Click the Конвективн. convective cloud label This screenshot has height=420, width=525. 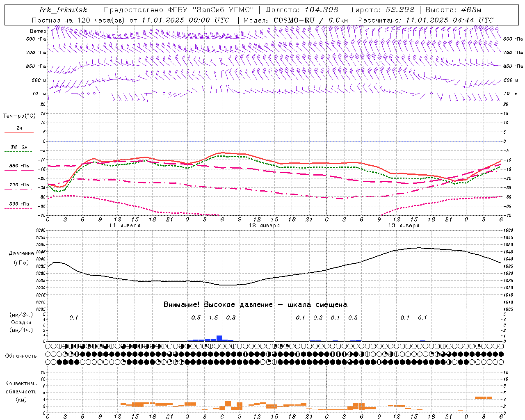point(21,383)
